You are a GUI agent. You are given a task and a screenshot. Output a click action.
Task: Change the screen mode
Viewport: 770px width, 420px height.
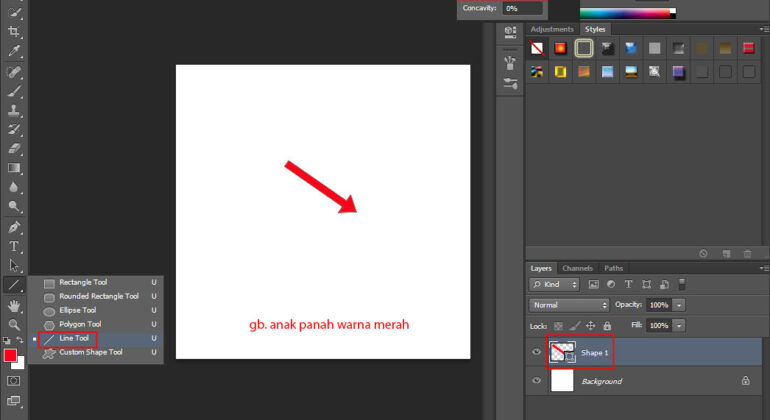(x=14, y=401)
